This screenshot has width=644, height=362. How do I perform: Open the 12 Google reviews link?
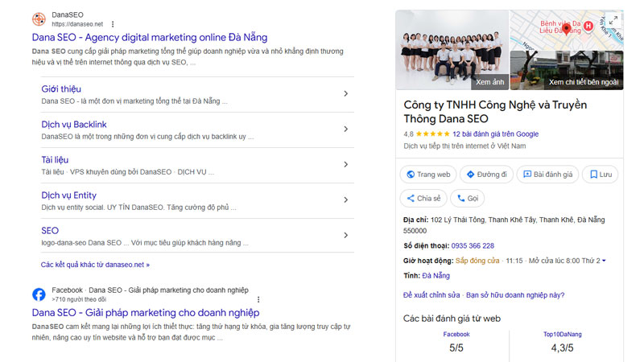[495, 134]
